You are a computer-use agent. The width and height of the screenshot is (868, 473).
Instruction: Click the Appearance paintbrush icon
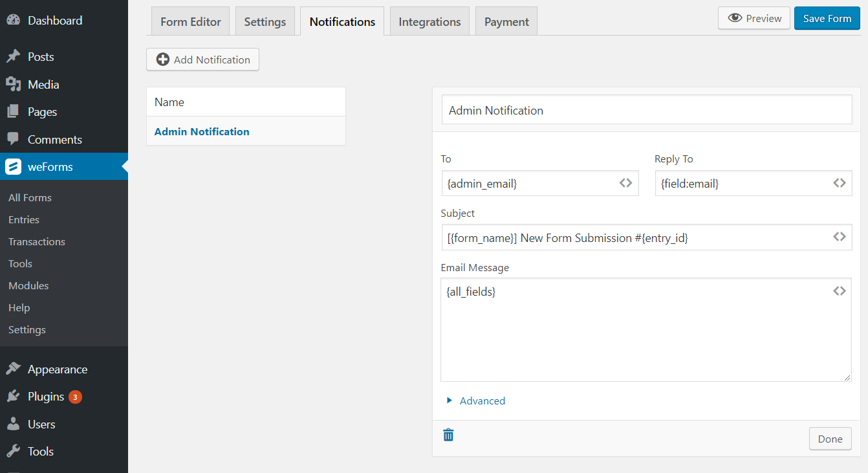click(13, 369)
